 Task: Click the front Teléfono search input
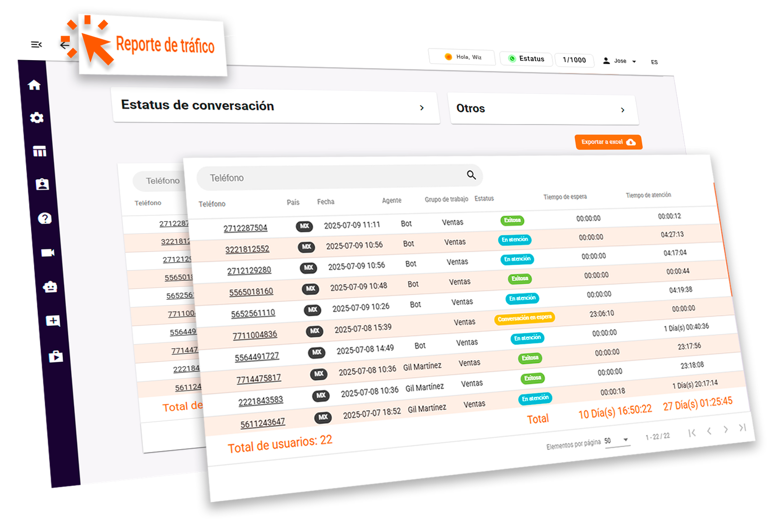339,177
